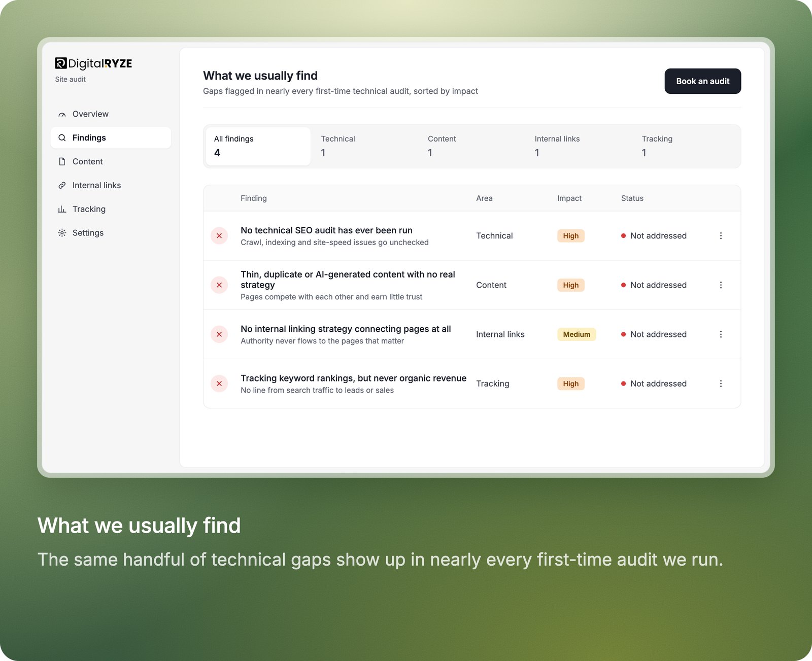Screen dimensions: 812x661
Task: Click red X on thin duplicate content row
Action: click(x=219, y=285)
